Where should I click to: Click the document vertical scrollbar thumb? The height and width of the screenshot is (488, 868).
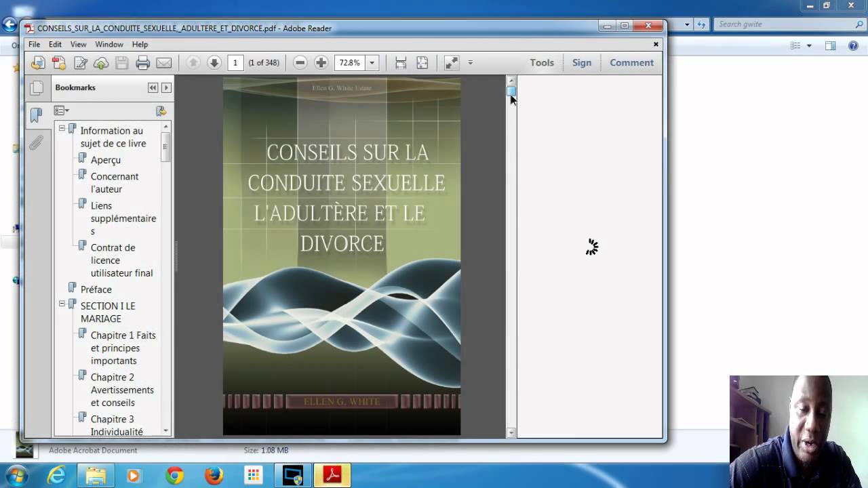tap(512, 91)
